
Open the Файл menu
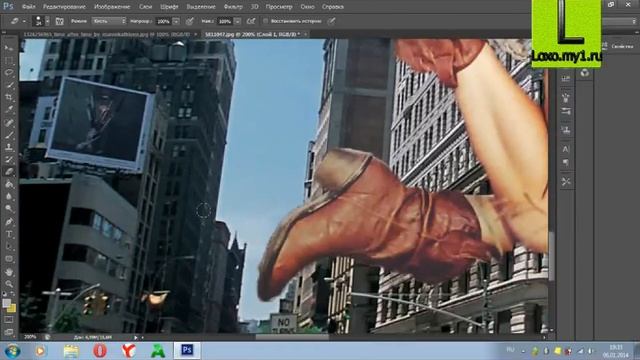tap(28, 7)
